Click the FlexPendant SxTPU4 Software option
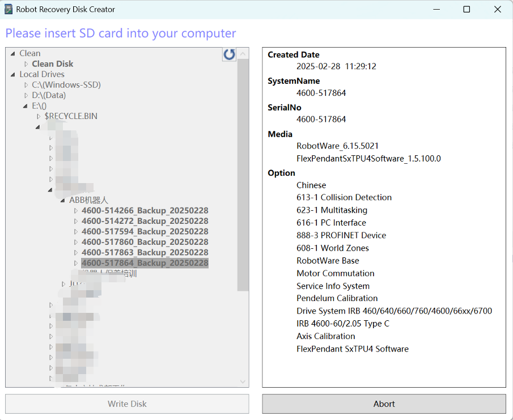 click(353, 349)
